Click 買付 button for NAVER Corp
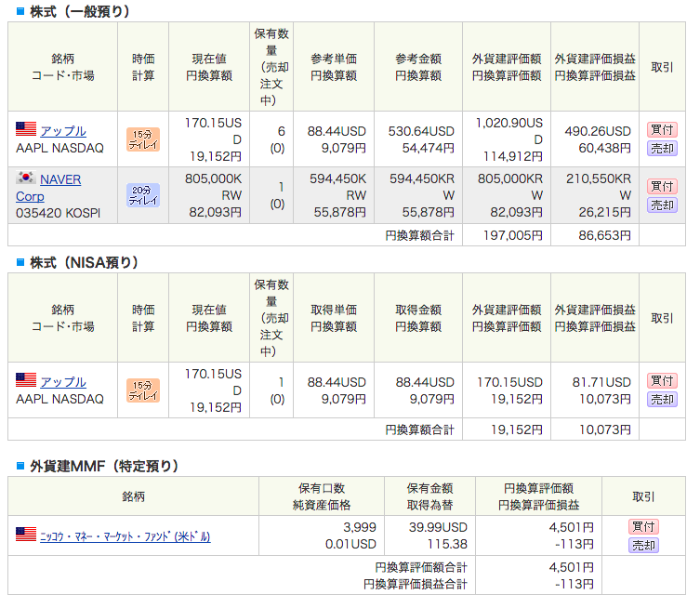Screen dimensions: 700x608 (662, 186)
